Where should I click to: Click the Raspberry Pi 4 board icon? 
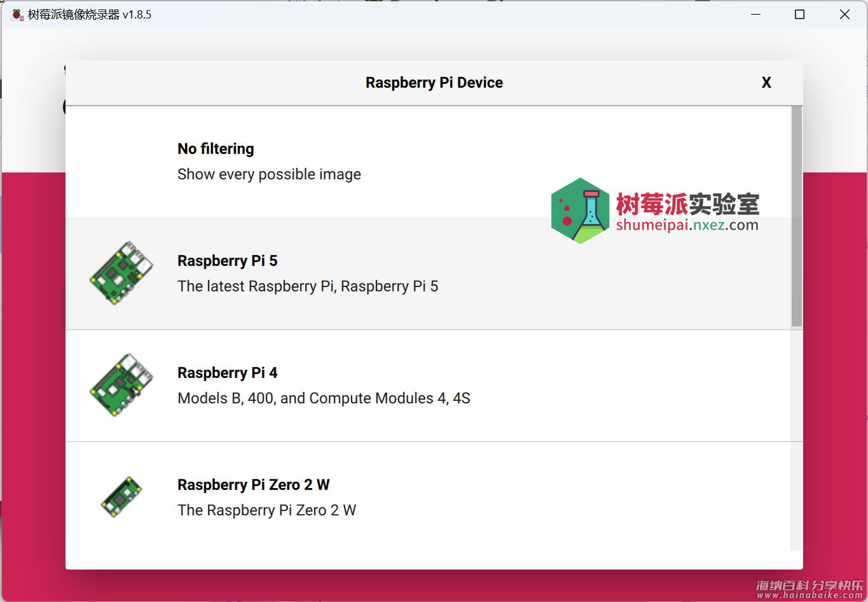[x=121, y=385]
